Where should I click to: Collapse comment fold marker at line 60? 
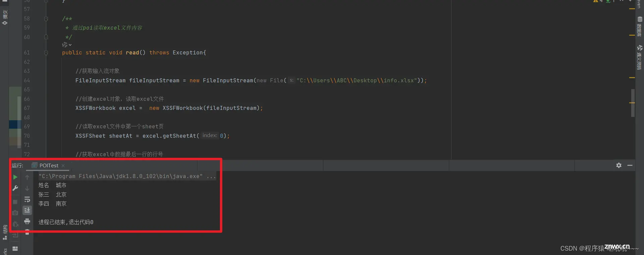pyautogui.click(x=46, y=37)
